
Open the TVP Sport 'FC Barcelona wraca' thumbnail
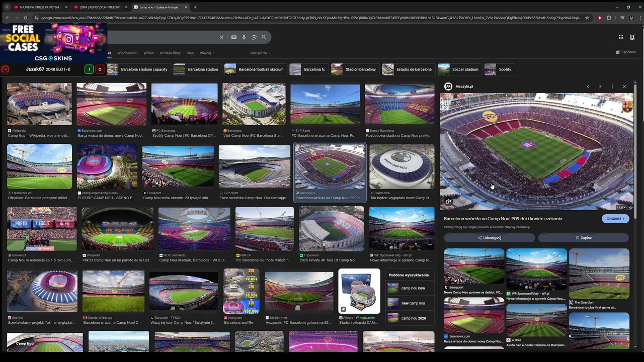point(325,105)
